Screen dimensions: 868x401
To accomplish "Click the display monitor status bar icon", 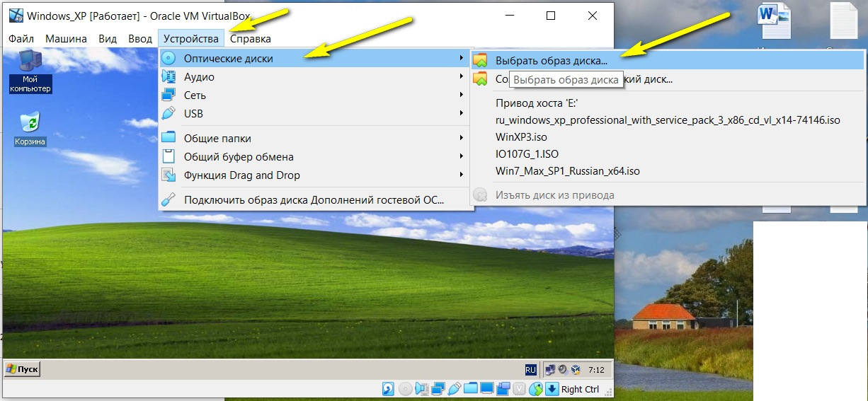I will 487,389.
